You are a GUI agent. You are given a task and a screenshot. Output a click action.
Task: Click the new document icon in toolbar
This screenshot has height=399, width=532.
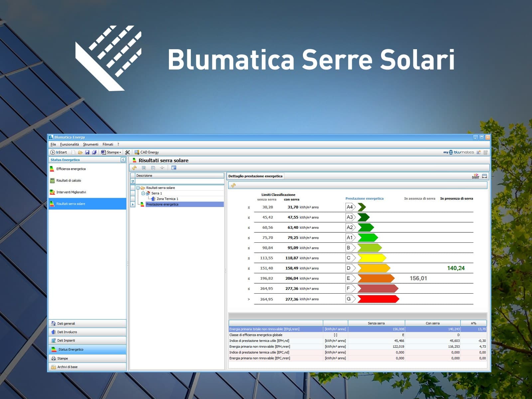pyautogui.click(x=73, y=152)
